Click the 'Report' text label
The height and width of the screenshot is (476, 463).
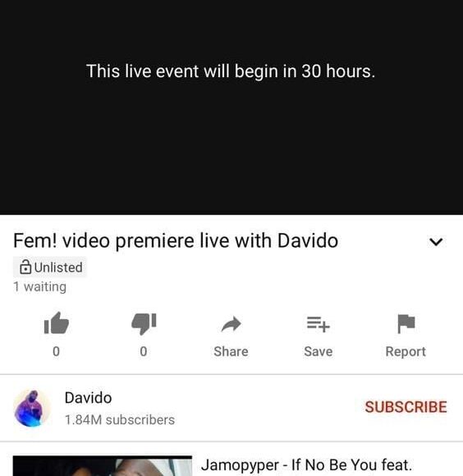coord(406,352)
